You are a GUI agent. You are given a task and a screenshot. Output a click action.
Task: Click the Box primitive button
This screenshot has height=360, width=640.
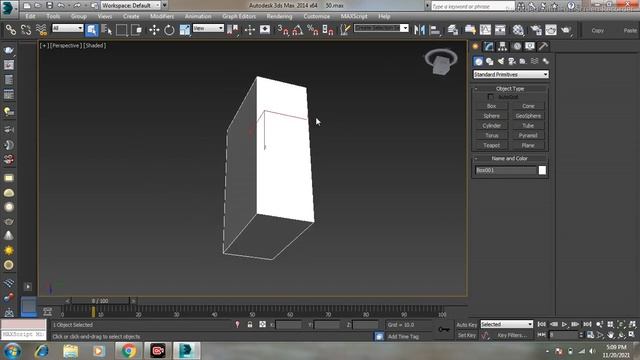(x=491, y=106)
